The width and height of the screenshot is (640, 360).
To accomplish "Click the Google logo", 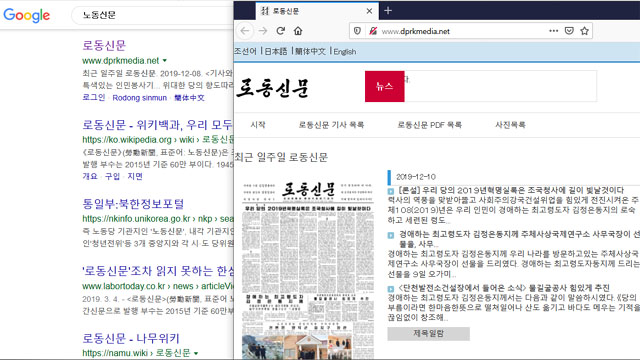I will pos(27,16).
